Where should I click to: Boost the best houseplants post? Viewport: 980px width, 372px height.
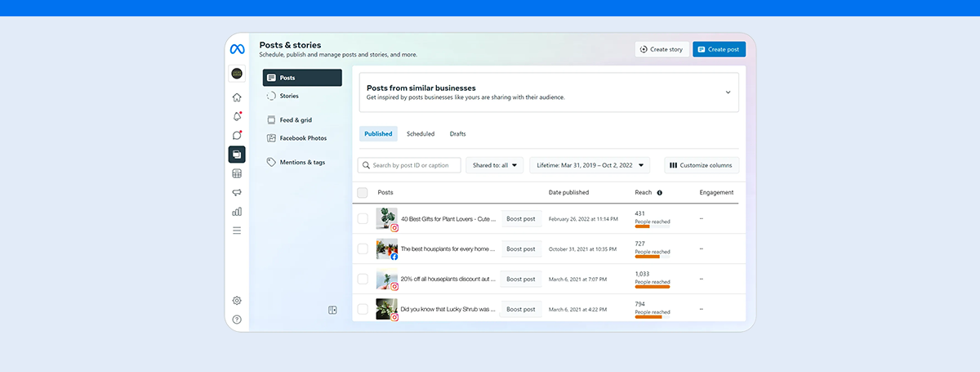pos(520,249)
